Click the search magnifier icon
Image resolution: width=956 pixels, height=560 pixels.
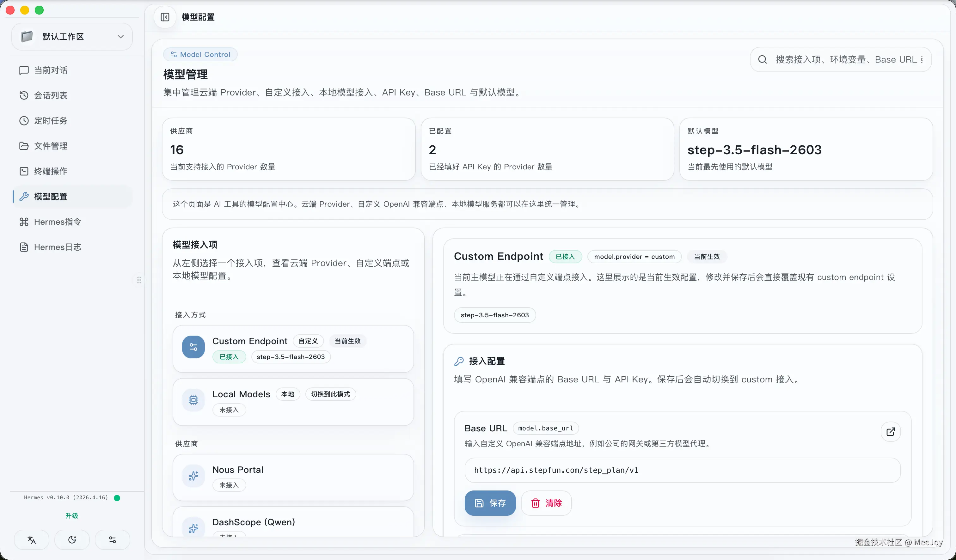point(762,59)
